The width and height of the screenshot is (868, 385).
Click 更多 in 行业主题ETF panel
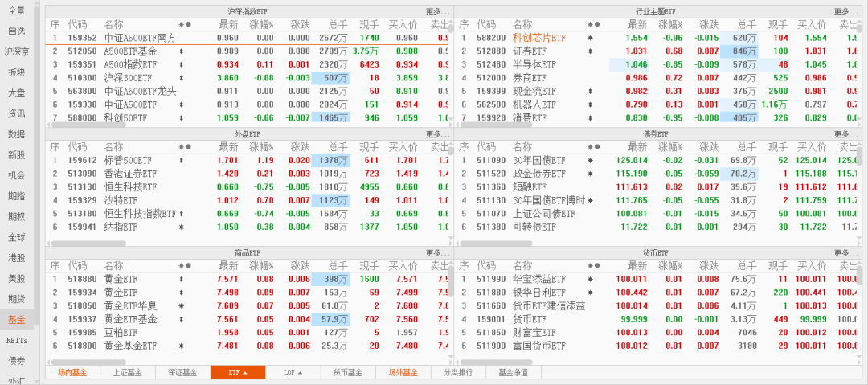847,11
